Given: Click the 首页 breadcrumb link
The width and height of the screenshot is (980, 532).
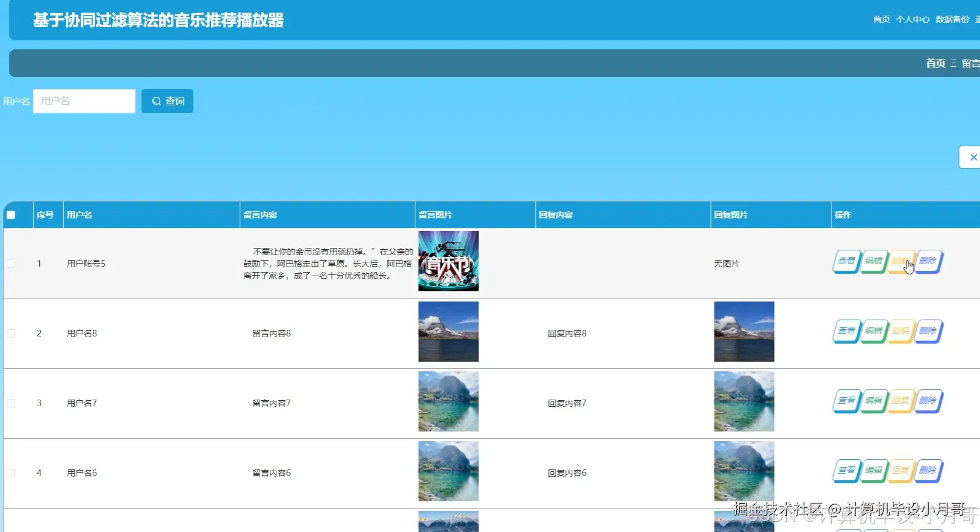Looking at the screenshot, I should (935, 63).
